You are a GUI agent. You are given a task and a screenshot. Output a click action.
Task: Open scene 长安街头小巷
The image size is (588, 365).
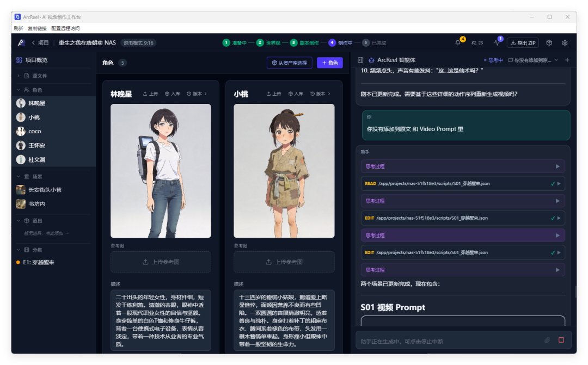click(53, 190)
